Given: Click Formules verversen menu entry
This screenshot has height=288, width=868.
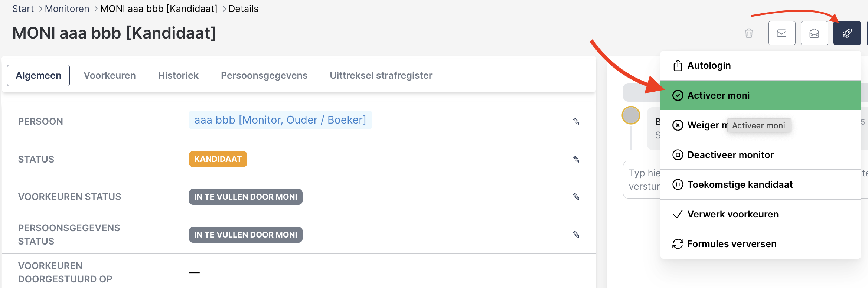Looking at the screenshot, I should [x=731, y=244].
